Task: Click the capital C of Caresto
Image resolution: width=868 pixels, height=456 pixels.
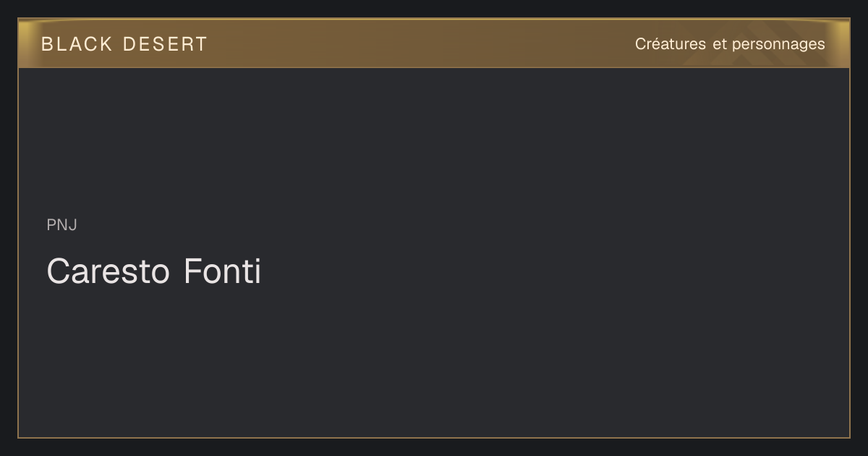Action: 59,271
